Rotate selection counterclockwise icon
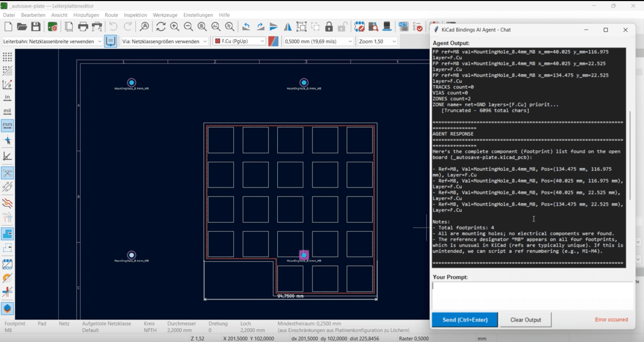The height and width of the screenshot is (342, 644). (246, 26)
